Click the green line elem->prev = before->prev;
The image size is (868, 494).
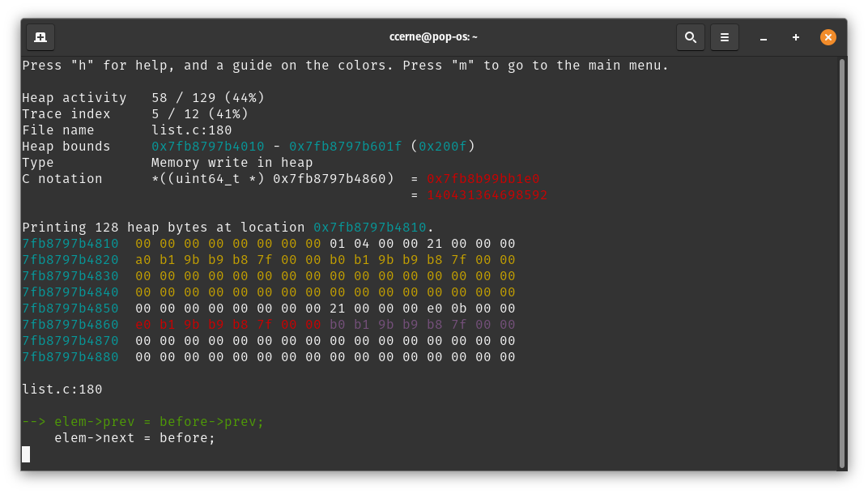click(159, 422)
